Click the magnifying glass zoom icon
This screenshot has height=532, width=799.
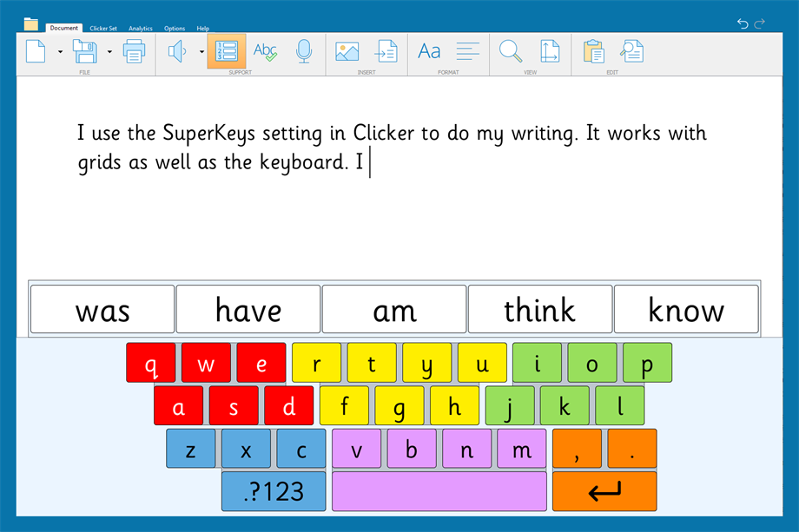pos(511,52)
